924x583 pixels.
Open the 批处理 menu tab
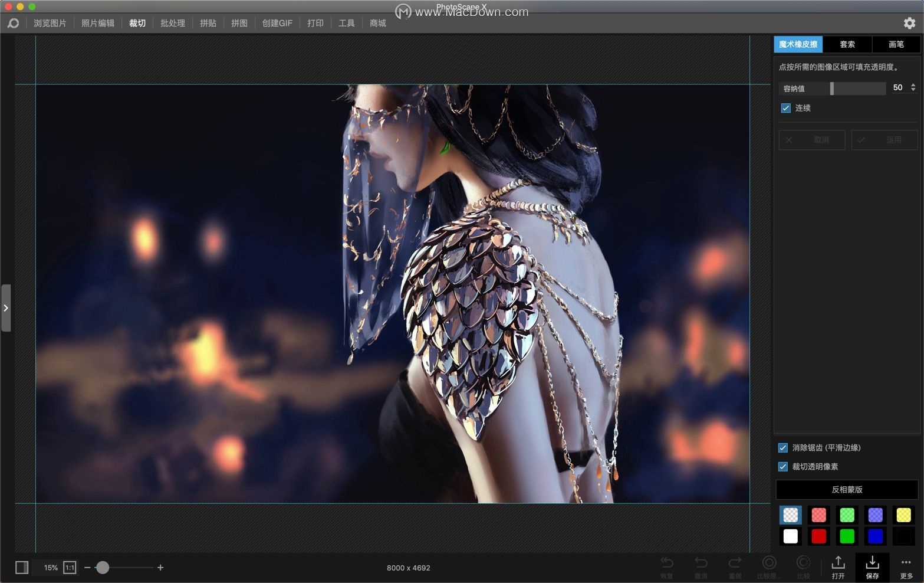173,23
